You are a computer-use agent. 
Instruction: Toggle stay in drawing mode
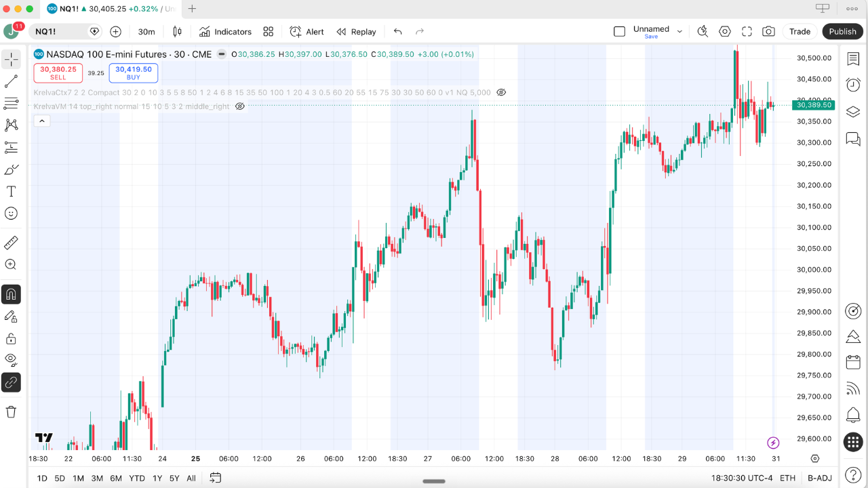[11, 316]
